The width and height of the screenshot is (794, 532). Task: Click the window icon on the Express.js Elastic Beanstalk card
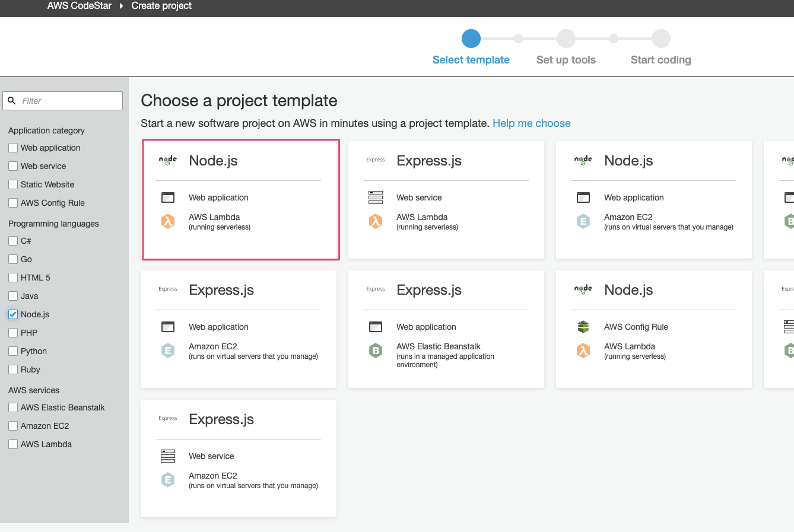click(x=376, y=327)
